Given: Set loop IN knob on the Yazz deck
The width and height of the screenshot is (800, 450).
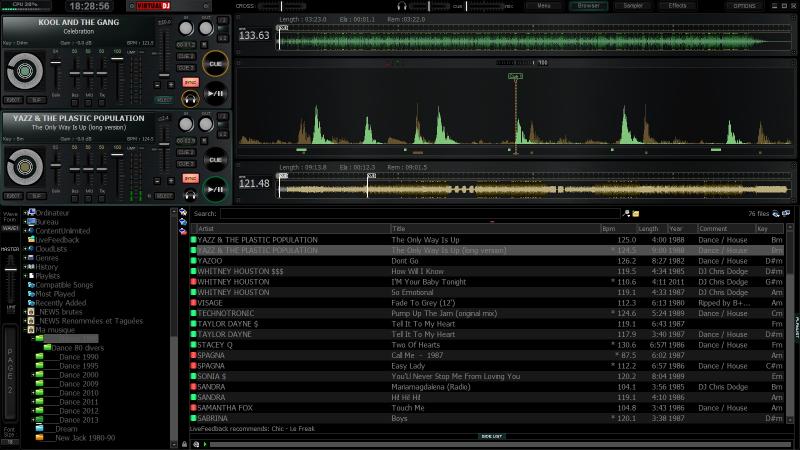Looking at the screenshot, I should tap(186, 124).
